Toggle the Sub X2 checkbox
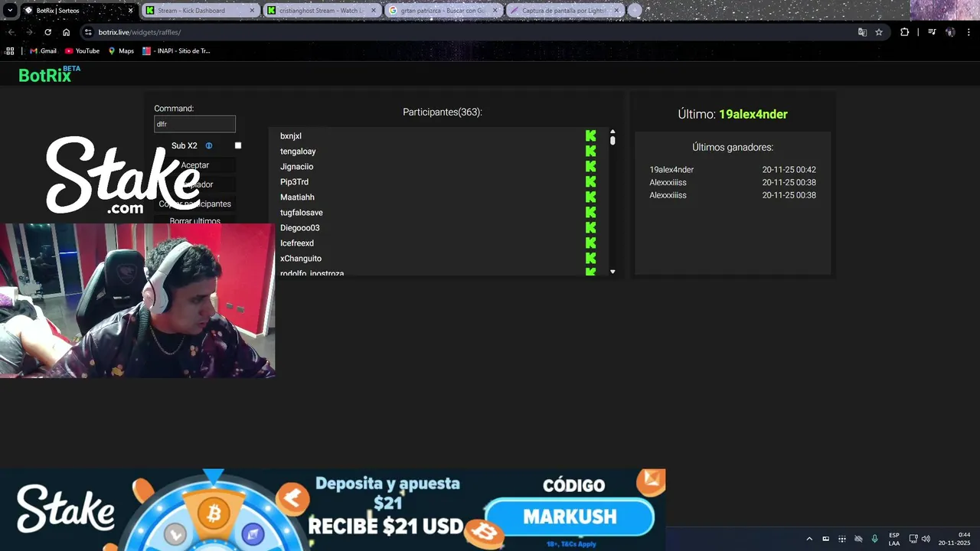The height and width of the screenshot is (551, 980). (238, 145)
